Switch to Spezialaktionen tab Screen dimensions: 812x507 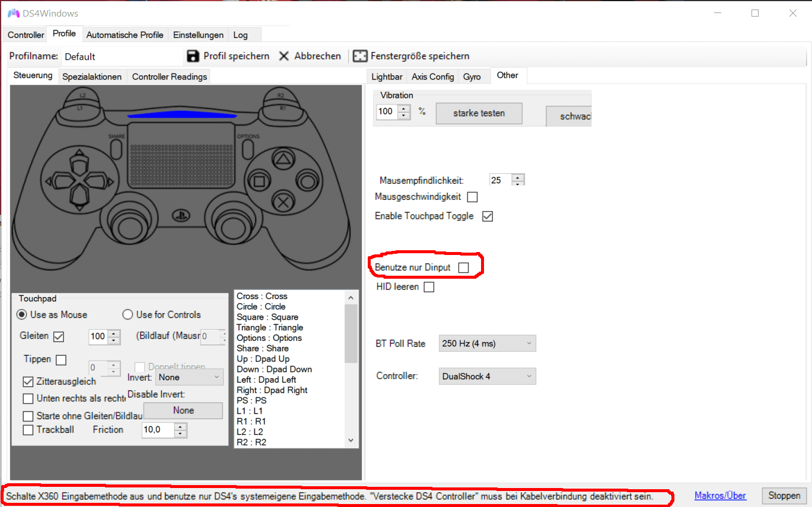(93, 76)
